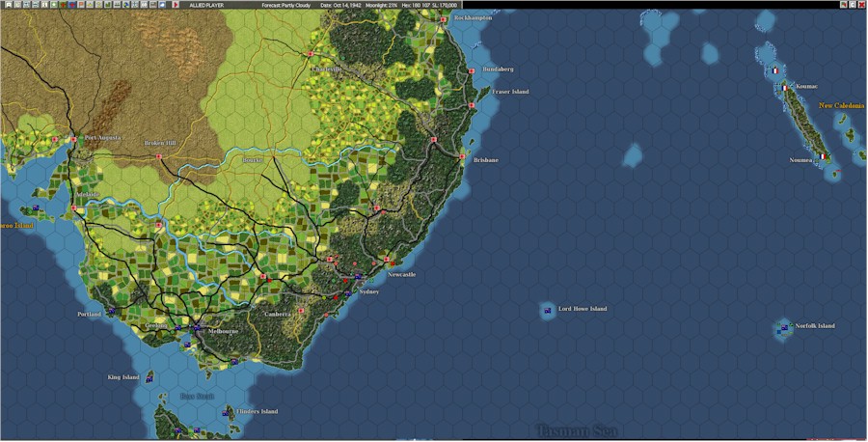Select the Rockhampton base marker
This screenshot has width=868, height=442.
pos(444,19)
